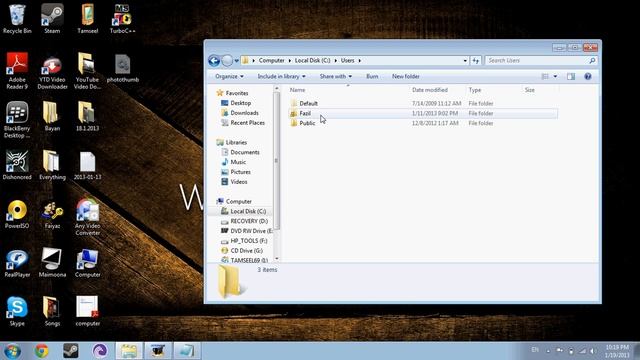Select the photothumb desktop file
The width and height of the screenshot is (640, 360).
pos(122,67)
